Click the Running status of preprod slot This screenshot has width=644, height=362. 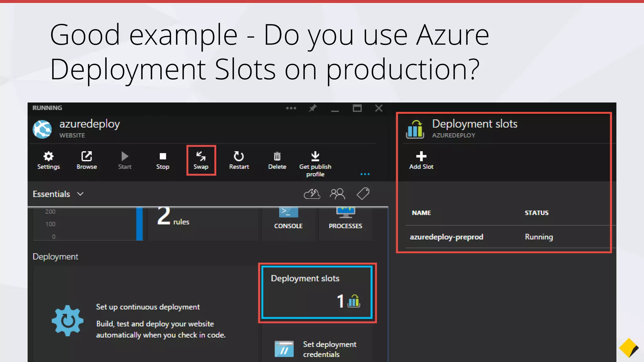click(x=539, y=237)
